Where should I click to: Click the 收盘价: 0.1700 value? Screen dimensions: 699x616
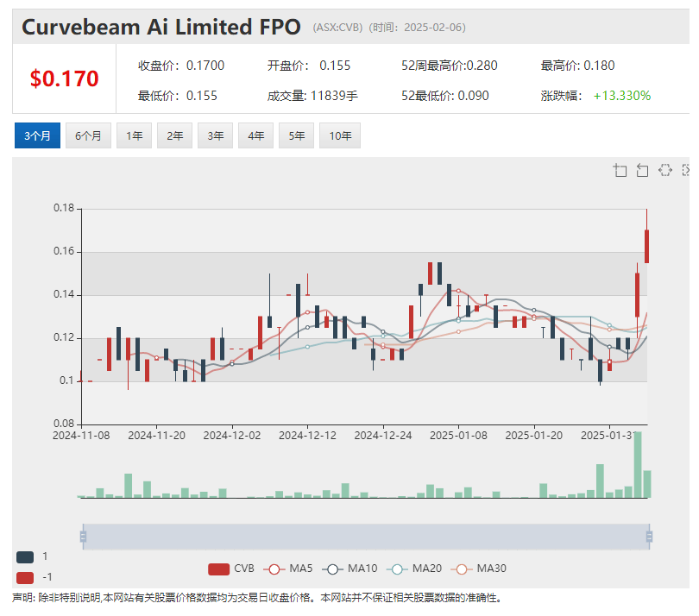pyautogui.click(x=181, y=66)
